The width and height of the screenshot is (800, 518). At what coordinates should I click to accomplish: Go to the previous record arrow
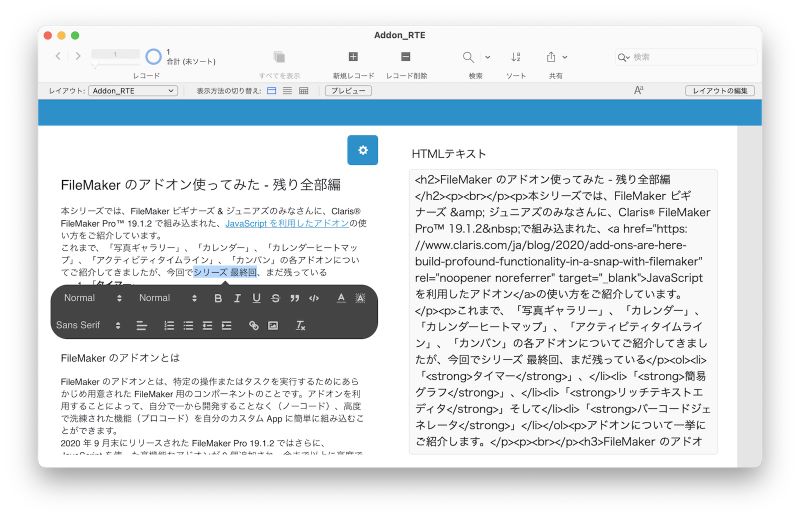point(59,56)
